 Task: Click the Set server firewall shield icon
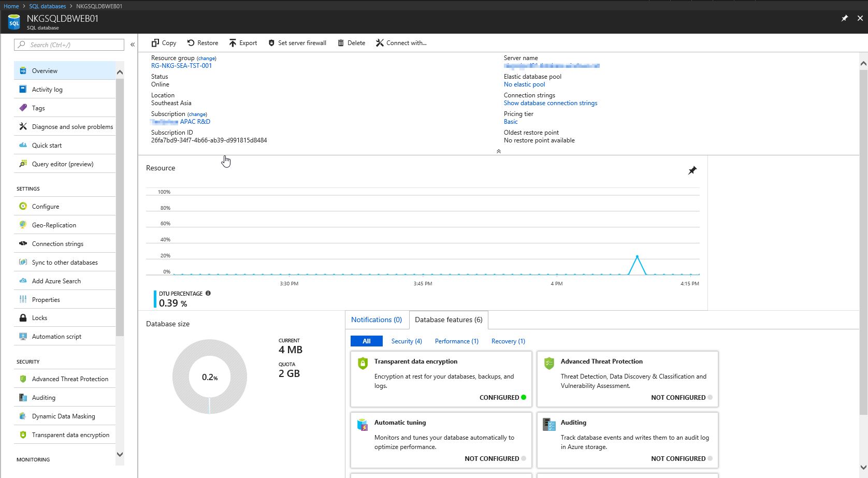271,43
